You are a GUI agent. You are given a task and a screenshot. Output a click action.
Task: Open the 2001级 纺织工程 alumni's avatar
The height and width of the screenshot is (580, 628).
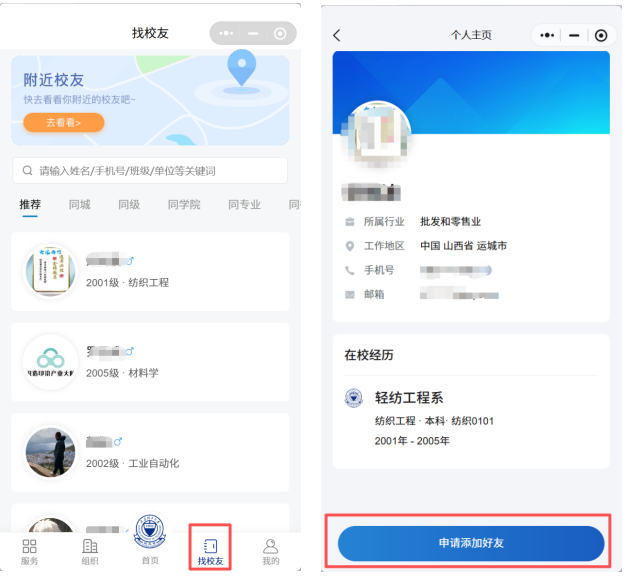(x=50, y=271)
